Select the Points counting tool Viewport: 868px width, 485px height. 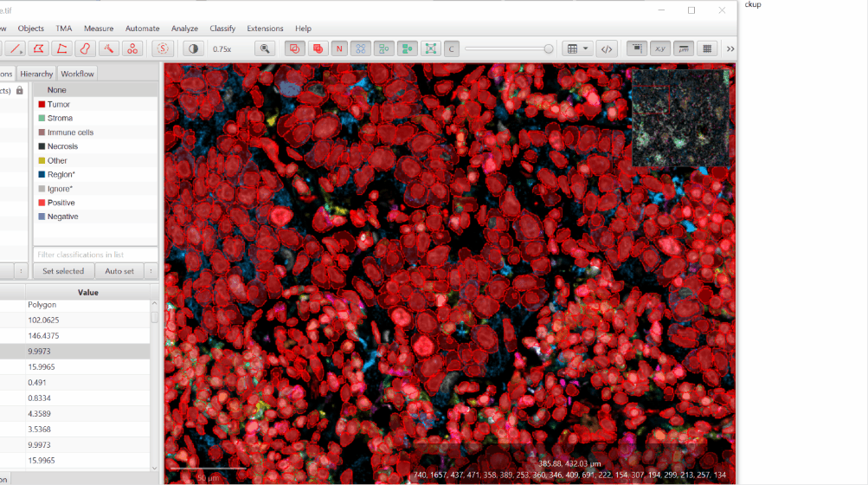coord(132,48)
